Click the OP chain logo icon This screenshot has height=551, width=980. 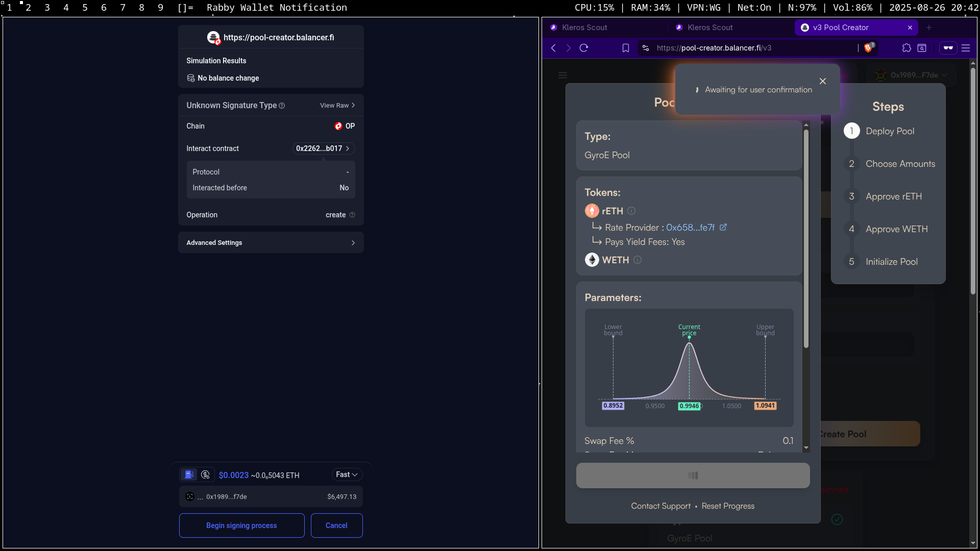click(x=338, y=126)
